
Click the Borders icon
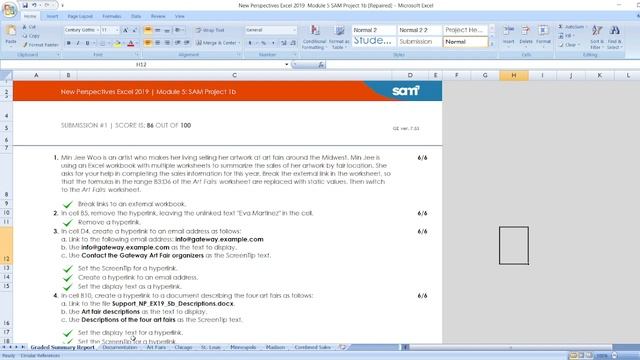pyautogui.click(x=102, y=43)
